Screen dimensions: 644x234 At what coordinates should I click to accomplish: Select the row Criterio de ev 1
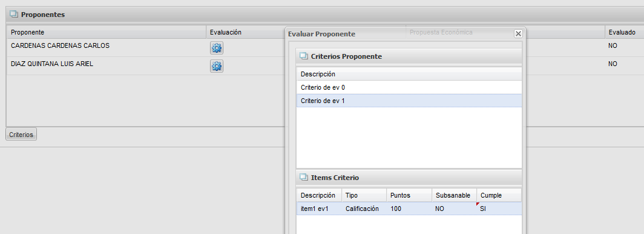[x=409, y=101]
